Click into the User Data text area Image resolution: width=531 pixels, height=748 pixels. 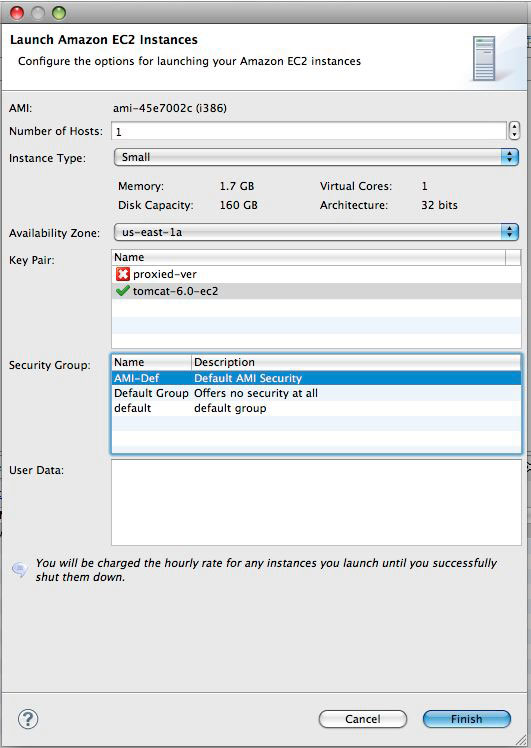pos(316,502)
